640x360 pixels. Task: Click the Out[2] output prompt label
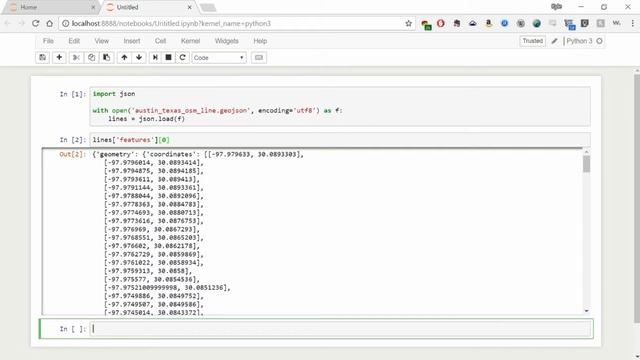pos(73,154)
